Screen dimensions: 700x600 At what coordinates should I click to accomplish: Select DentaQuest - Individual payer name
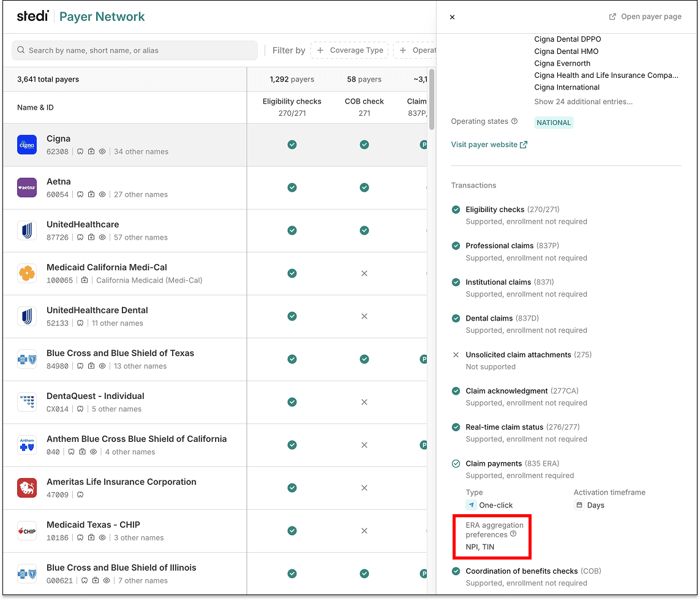[x=95, y=396]
